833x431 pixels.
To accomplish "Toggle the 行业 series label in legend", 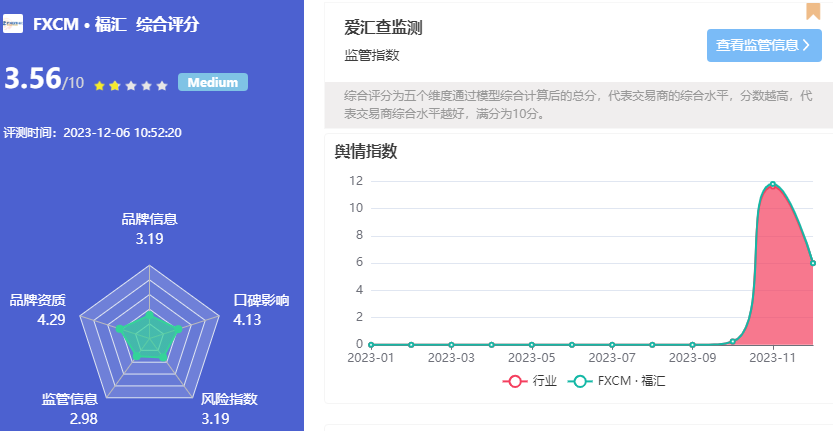I will coord(544,381).
